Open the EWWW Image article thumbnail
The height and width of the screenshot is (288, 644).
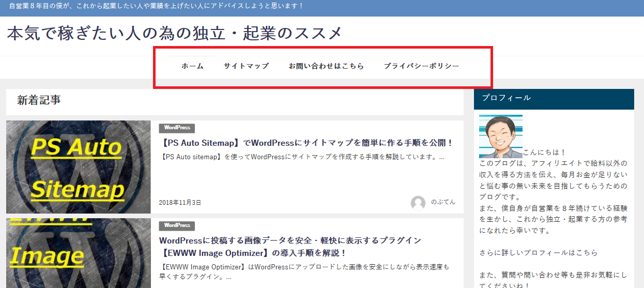[x=79, y=253]
